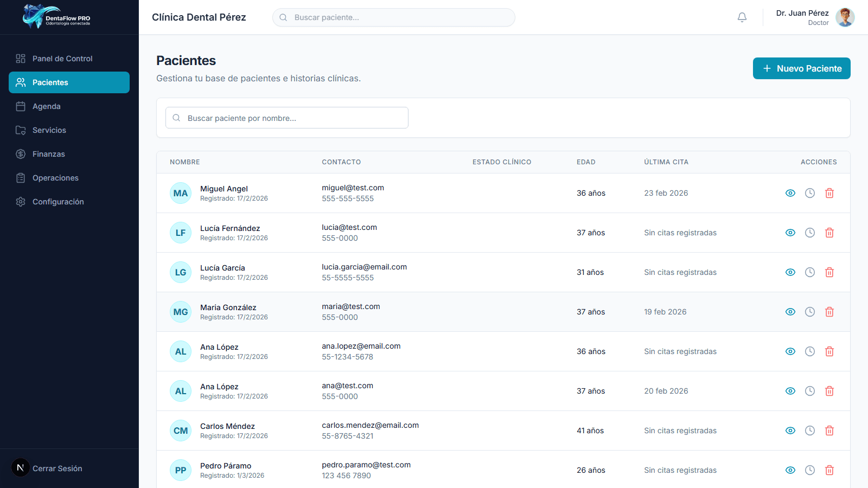Click the DentaFlow PRO logo
Image resolution: width=868 pixels, height=488 pixels.
point(56,17)
